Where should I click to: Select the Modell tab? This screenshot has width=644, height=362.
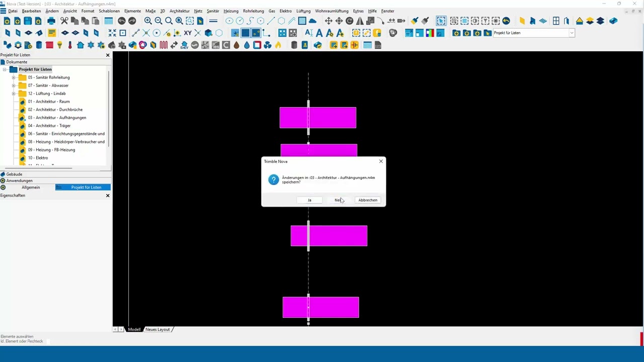pyautogui.click(x=134, y=329)
